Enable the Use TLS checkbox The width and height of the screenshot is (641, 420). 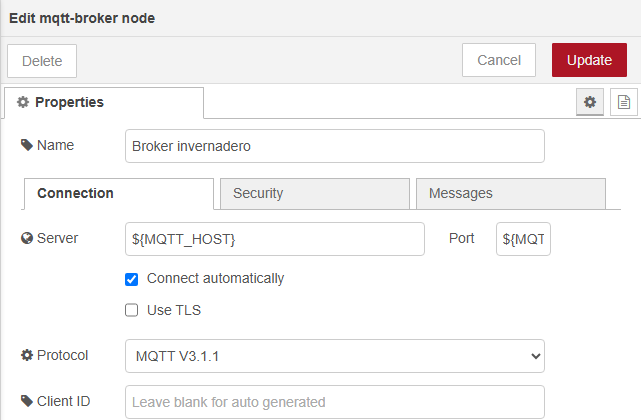click(131, 310)
